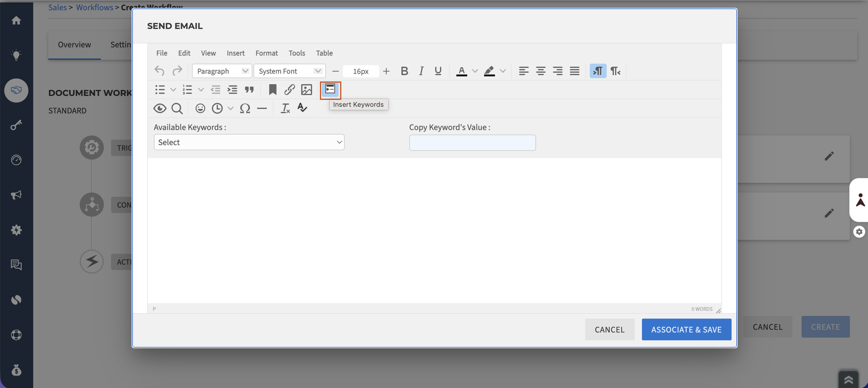Screen dimensions: 868x388
Task: Apply the background highlight color button
Action: [x=489, y=71]
